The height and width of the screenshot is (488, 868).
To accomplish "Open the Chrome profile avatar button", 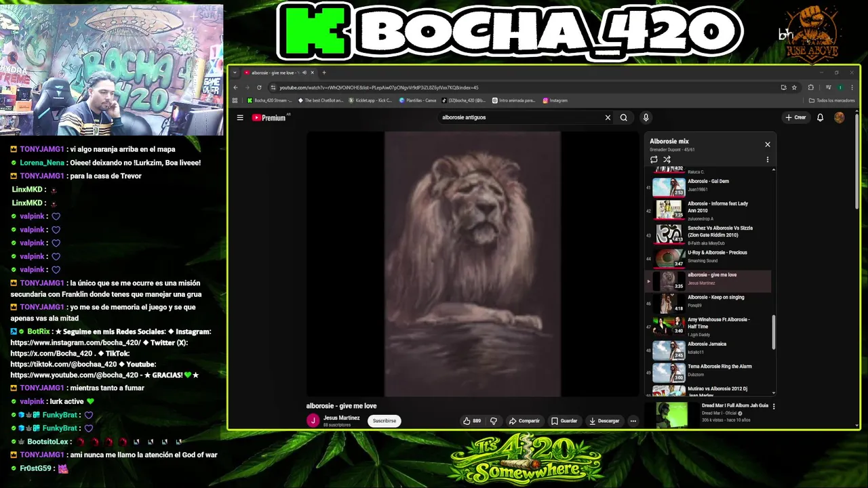I will point(840,87).
